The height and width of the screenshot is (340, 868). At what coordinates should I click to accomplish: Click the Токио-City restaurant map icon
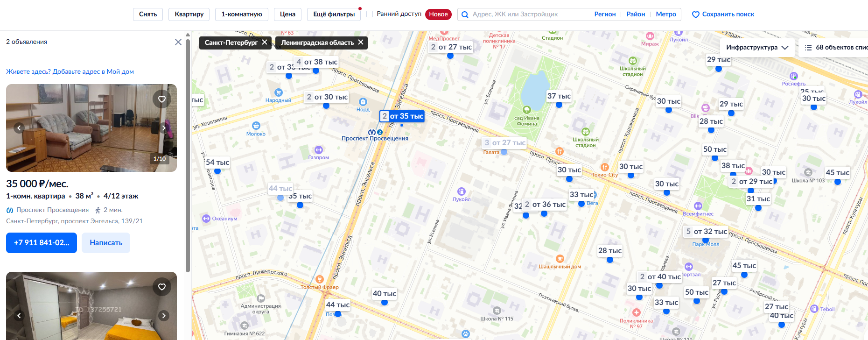(605, 167)
